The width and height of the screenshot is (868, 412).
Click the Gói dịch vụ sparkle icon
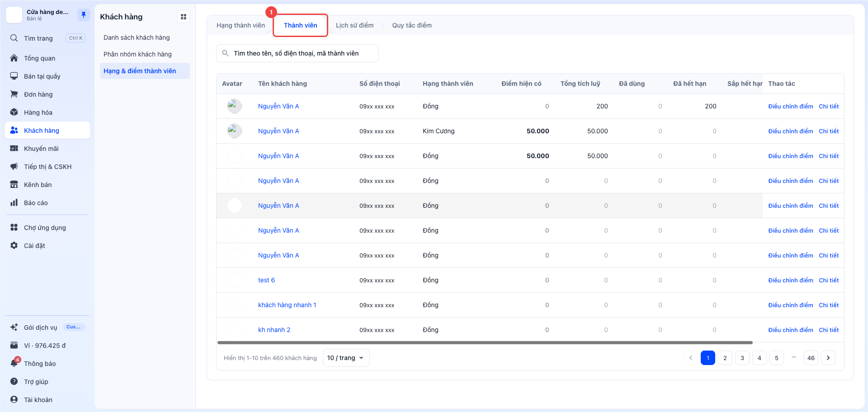tap(14, 328)
